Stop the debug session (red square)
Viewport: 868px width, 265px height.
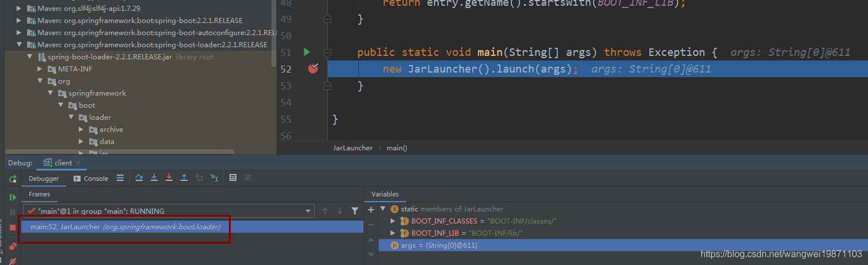pyautogui.click(x=13, y=228)
